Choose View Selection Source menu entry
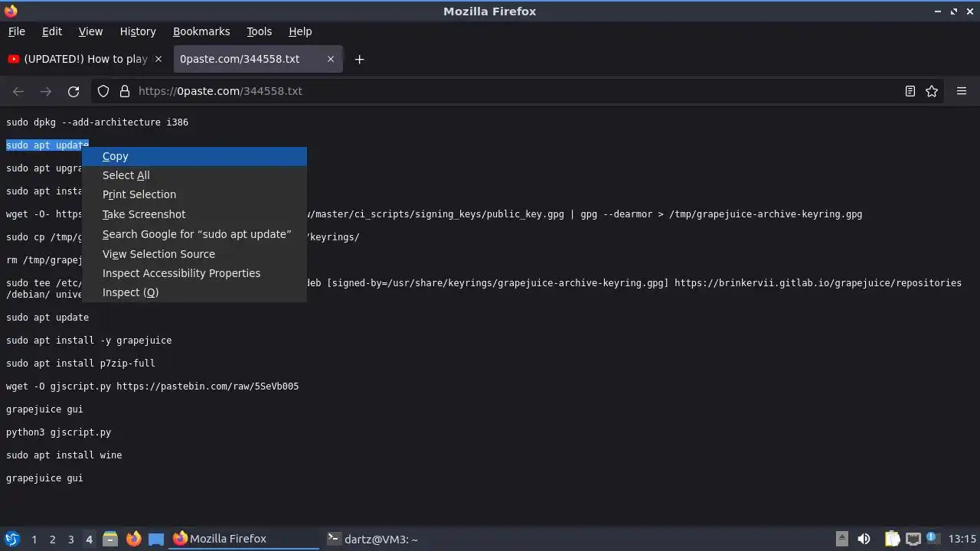 [x=194, y=254]
